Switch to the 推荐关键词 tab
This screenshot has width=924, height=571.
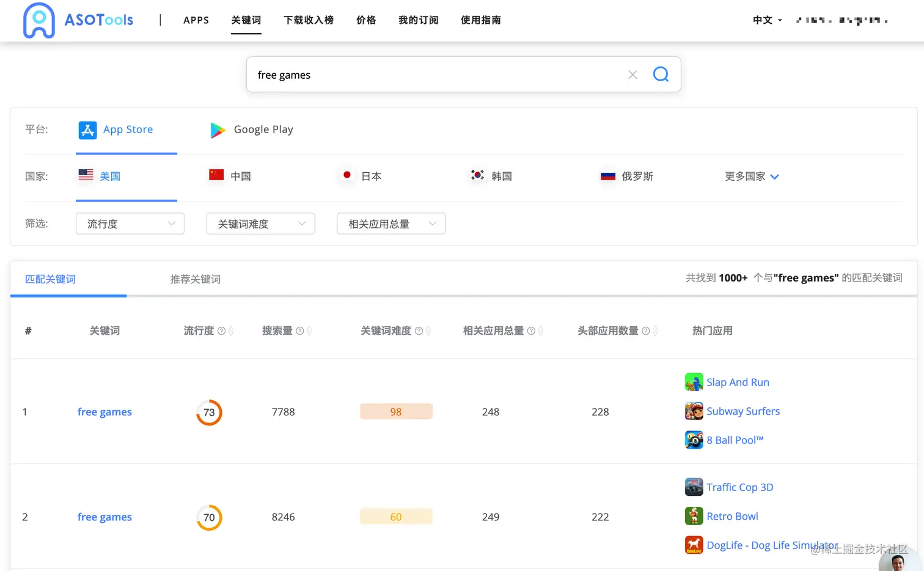click(195, 279)
